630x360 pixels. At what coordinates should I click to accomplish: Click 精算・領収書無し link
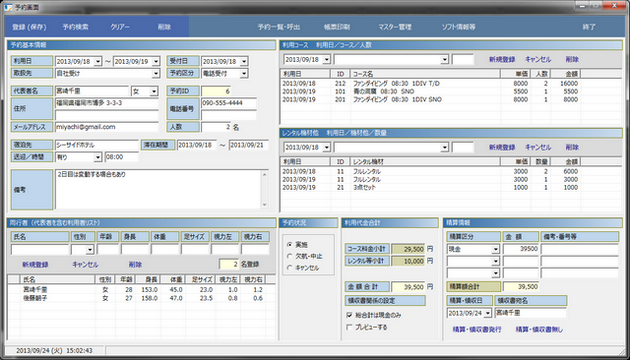(x=539, y=329)
